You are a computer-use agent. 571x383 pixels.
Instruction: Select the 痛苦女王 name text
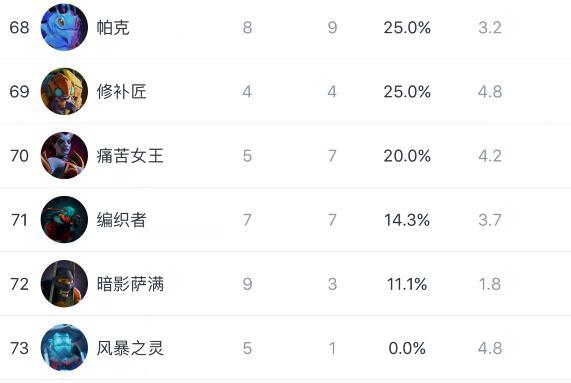130,156
